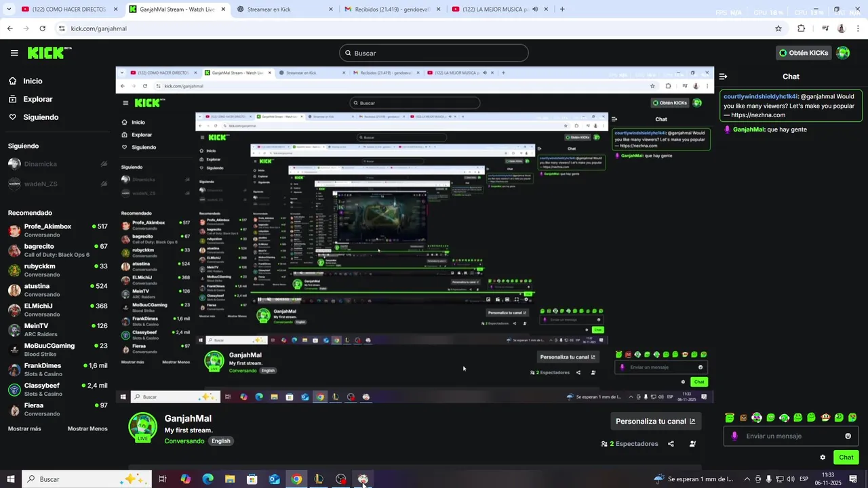868x488 pixels.
Task: Open a new browser tab
Action: click(562, 9)
